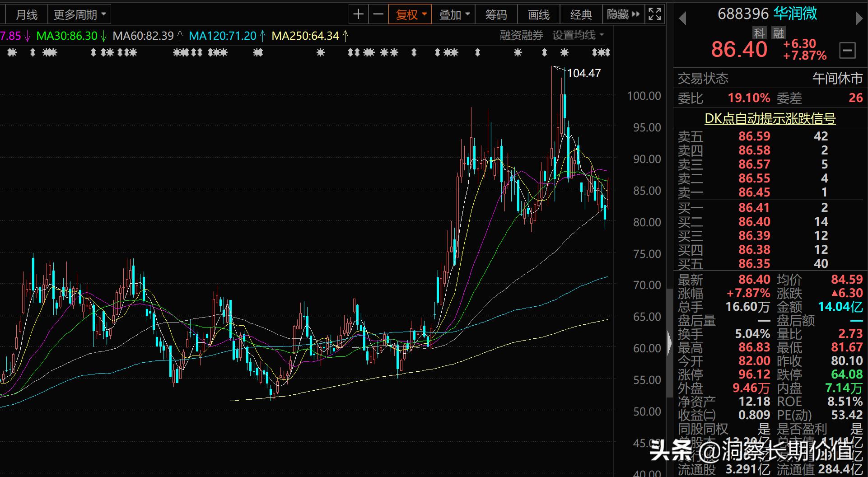Viewport: 868px width, 477px height.
Task: Switch to 经典 classic view
Action: coord(581,14)
